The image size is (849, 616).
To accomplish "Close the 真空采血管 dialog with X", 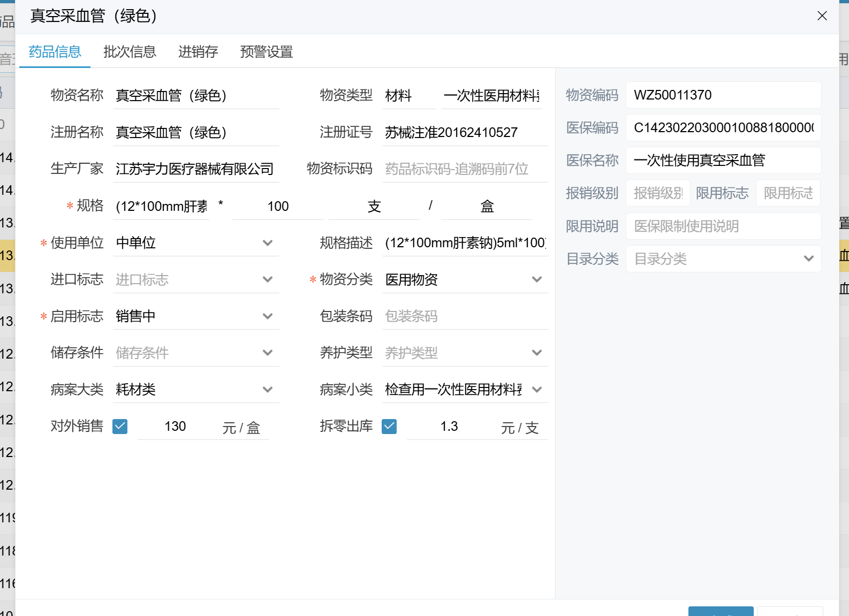I will pyautogui.click(x=822, y=16).
